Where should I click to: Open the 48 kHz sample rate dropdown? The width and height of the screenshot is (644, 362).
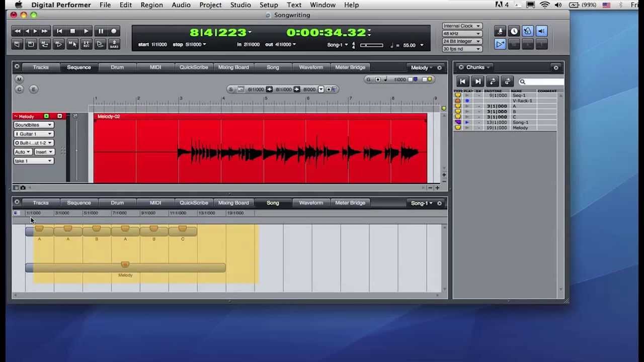[x=462, y=34]
